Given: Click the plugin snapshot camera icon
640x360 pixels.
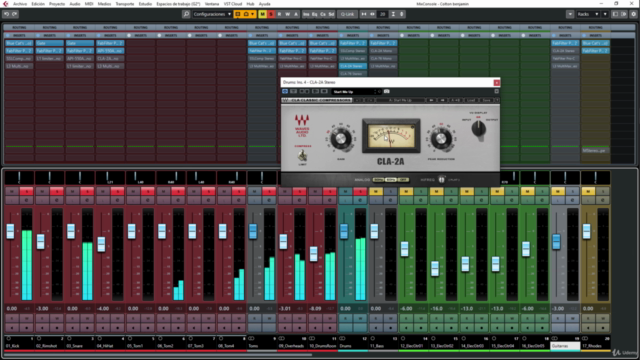Looking at the screenshot, I should (387, 91).
